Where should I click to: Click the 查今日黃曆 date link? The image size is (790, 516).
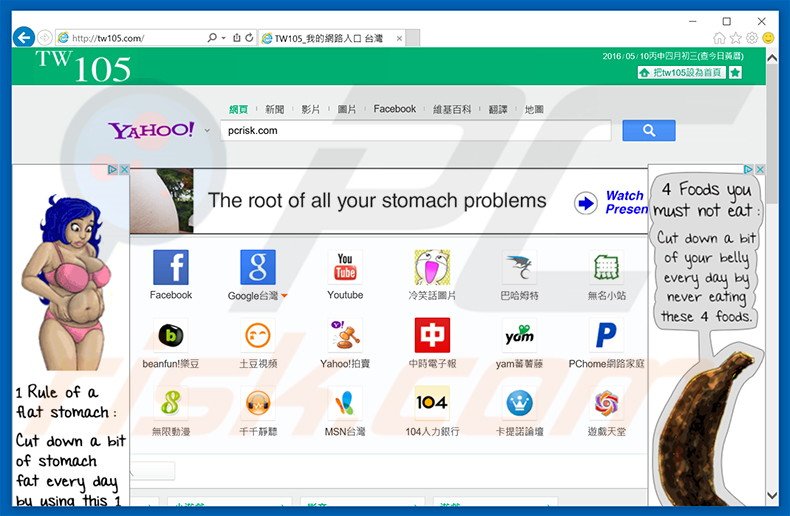pyautogui.click(x=720, y=56)
